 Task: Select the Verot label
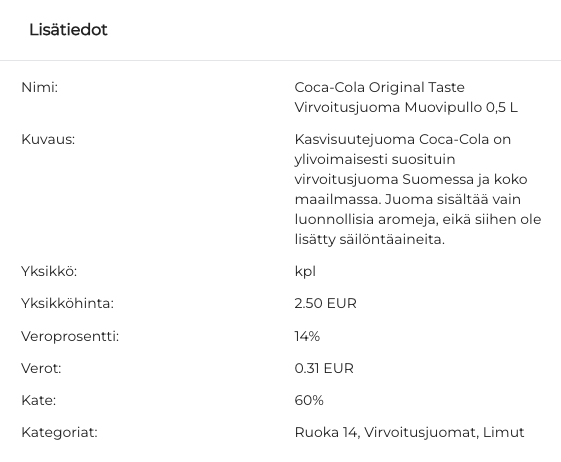(42, 368)
